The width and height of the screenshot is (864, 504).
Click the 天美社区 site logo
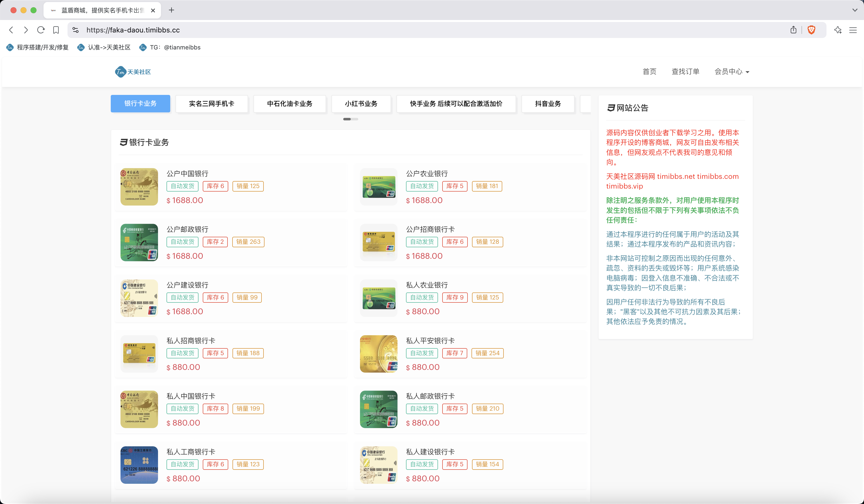[133, 72]
